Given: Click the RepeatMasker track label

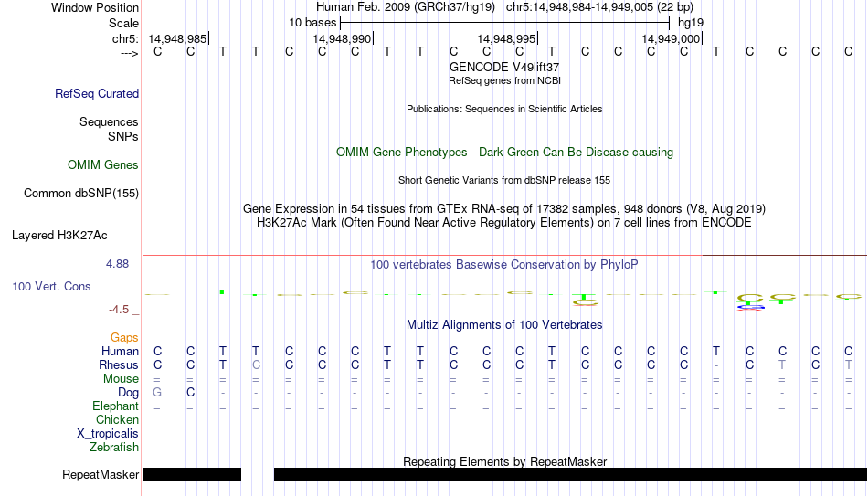Looking at the screenshot, I should pyautogui.click(x=101, y=474).
